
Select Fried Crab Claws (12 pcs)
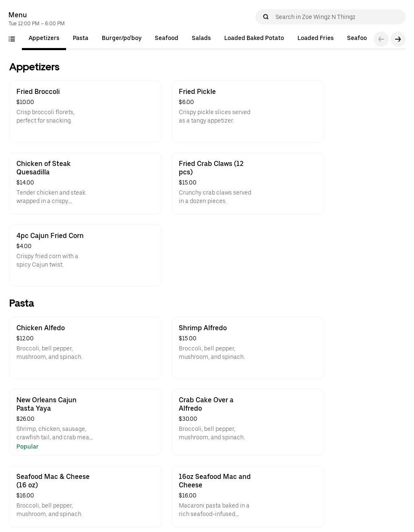point(248,183)
